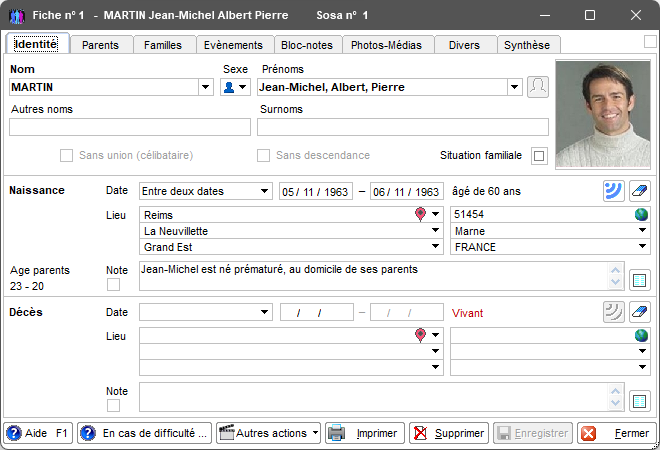
Task: Toggle Sans union (célibataire) checkbox
Action: (66, 155)
